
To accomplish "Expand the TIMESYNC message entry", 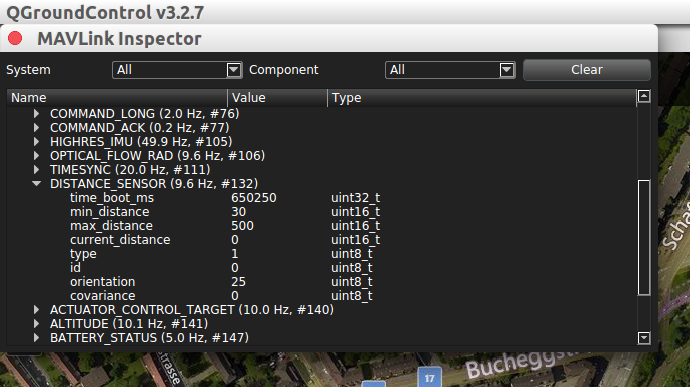I will coord(37,170).
